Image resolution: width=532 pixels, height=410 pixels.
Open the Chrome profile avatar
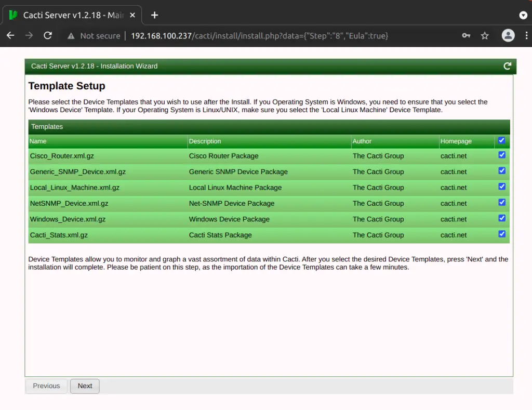[508, 36]
